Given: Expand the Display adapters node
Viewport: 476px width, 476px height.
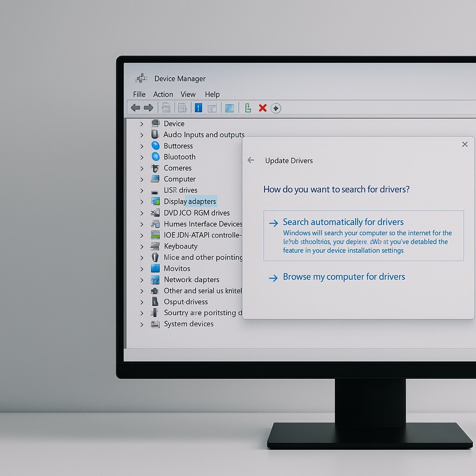Looking at the screenshot, I should [x=142, y=201].
